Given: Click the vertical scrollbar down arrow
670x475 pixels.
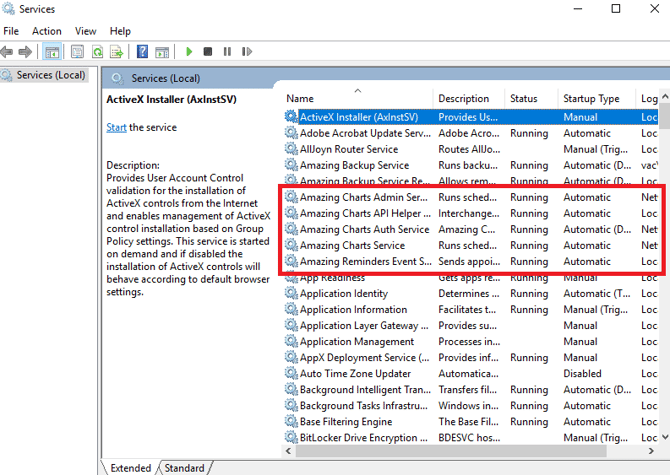Looking at the screenshot, I should [665, 437].
